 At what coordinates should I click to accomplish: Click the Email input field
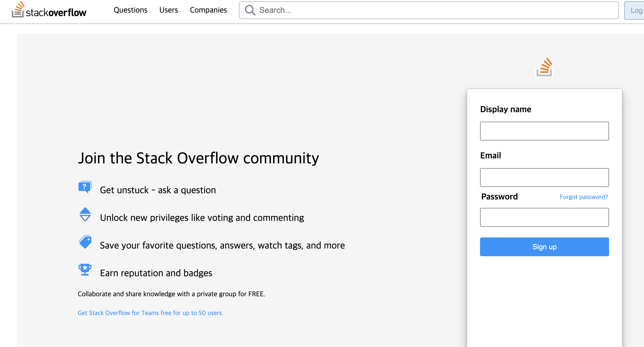click(x=544, y=178)
